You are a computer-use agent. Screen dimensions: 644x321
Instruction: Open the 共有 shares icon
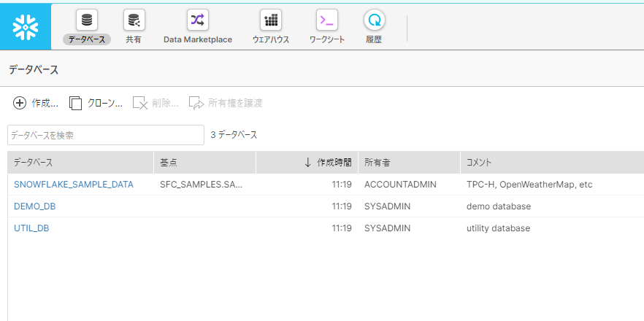tap(134, 20)
